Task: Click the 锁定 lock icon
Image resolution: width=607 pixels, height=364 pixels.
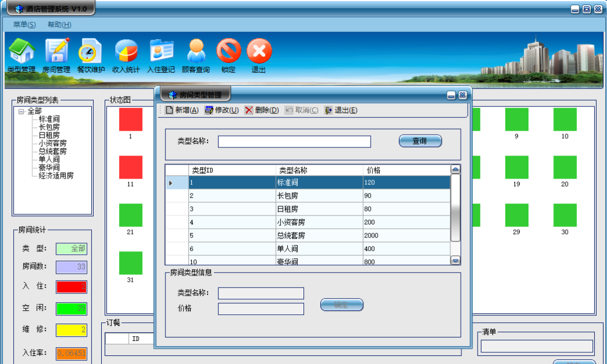Action: pos(228,55)
